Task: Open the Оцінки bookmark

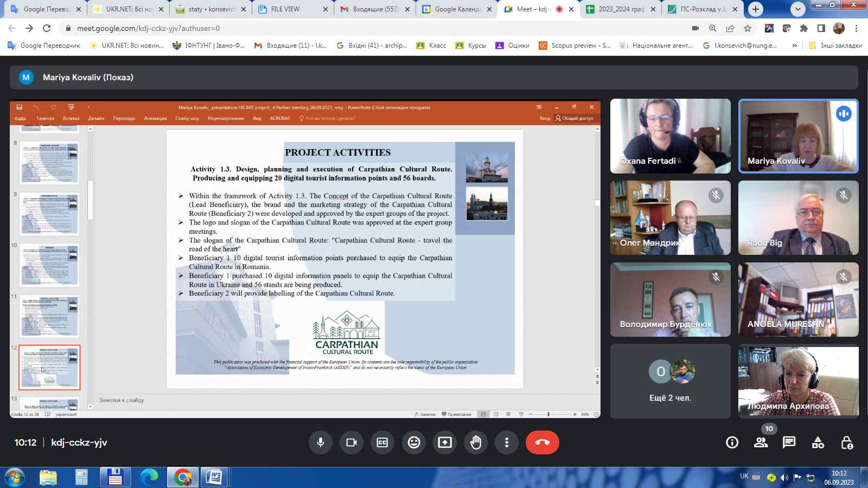Action: 512,46
